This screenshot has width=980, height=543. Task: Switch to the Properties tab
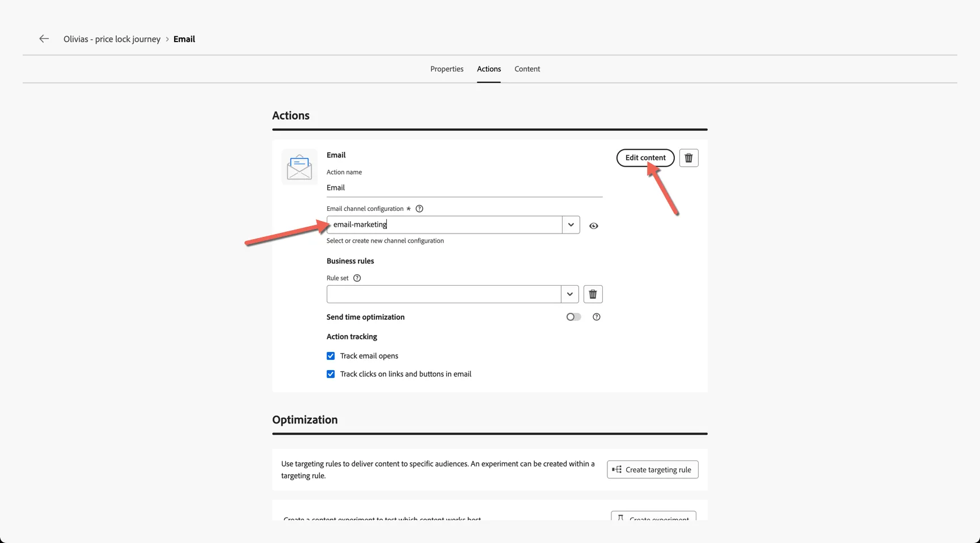[x=446, y=69]
